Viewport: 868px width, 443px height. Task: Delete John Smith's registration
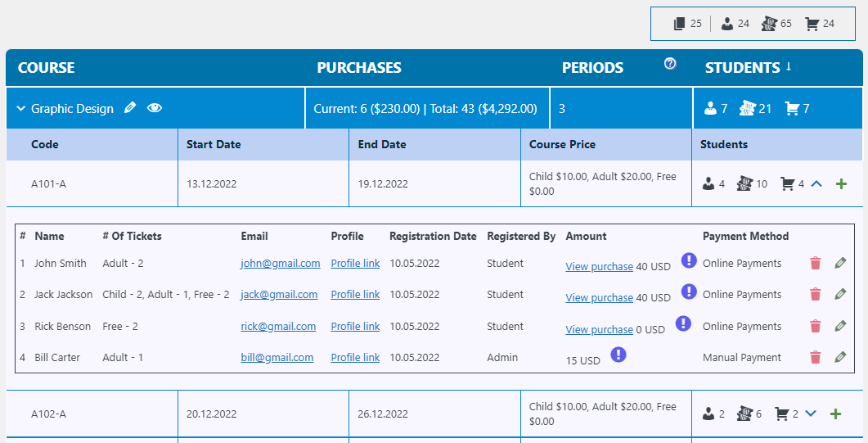[x=815, y=264]
